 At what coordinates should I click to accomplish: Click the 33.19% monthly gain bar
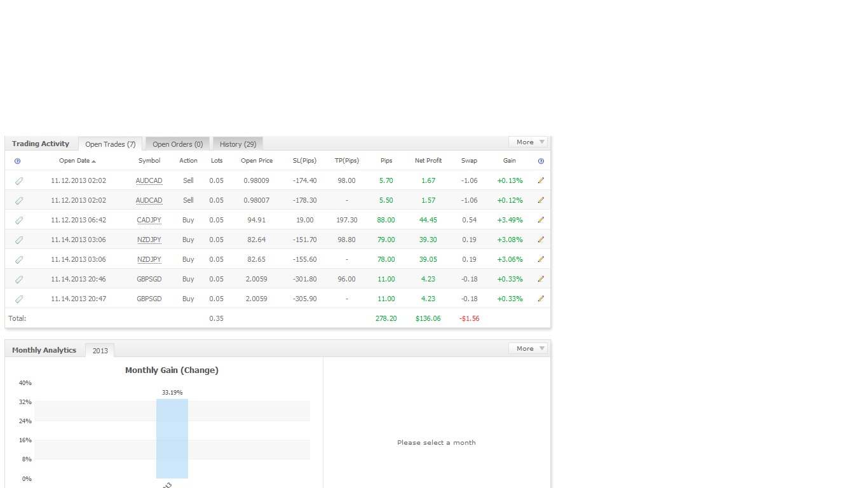tap(172, 438)
